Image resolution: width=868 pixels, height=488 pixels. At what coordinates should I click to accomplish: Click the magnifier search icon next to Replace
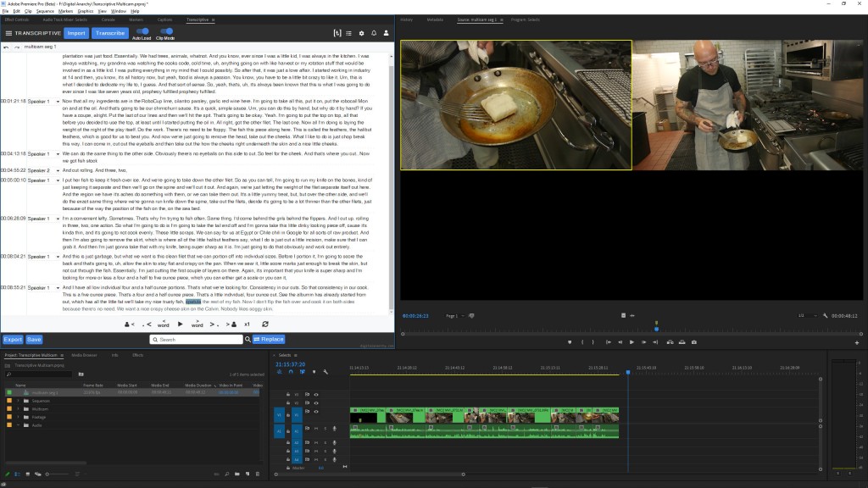point(248,339)
